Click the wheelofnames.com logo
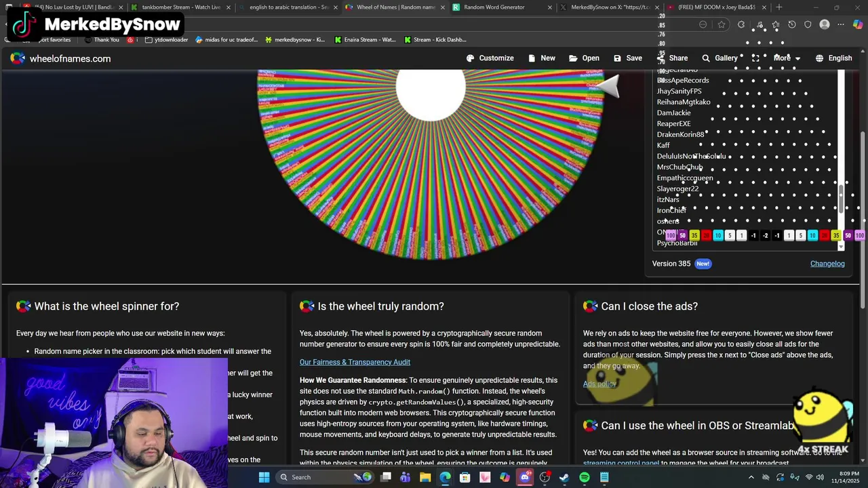The height and width of the screenshot is (488, 868). (x=60, y=58)
